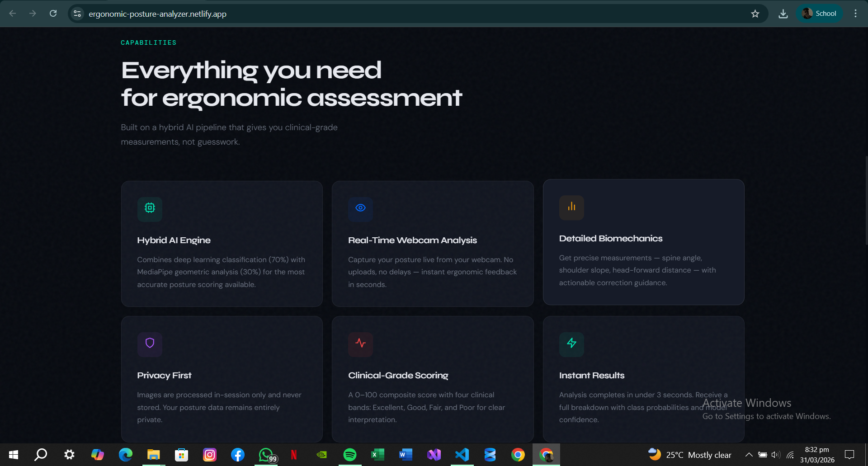Bookmark this page with the star icon
The height and width of the screenshot is (466, 868).
(x=755, y=14)
